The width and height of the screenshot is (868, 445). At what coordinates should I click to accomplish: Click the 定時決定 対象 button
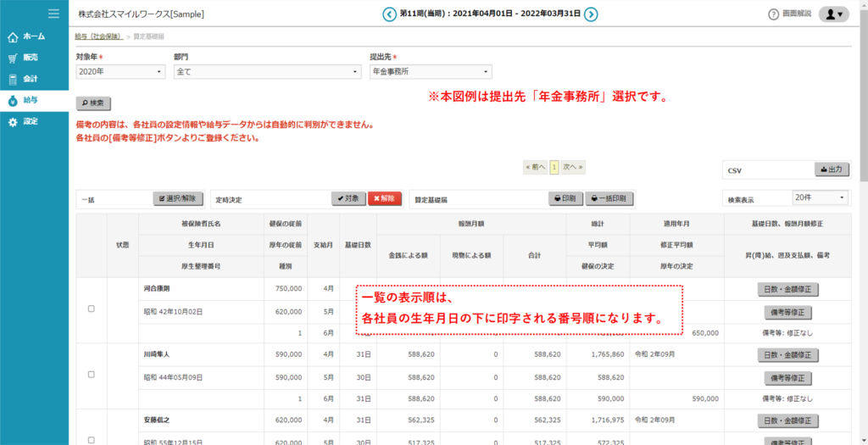(348, 198)
